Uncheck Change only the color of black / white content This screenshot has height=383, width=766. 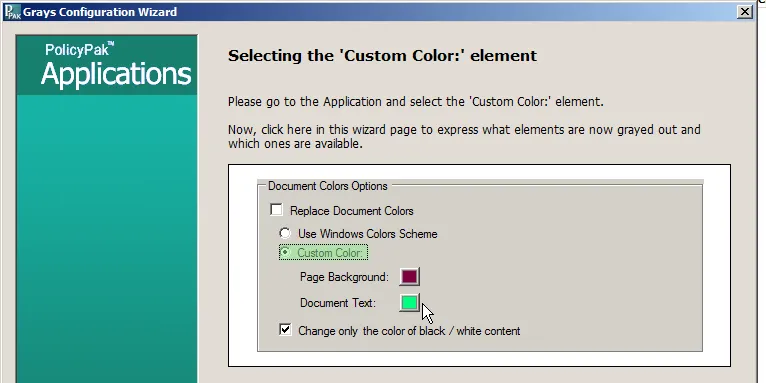285,330
